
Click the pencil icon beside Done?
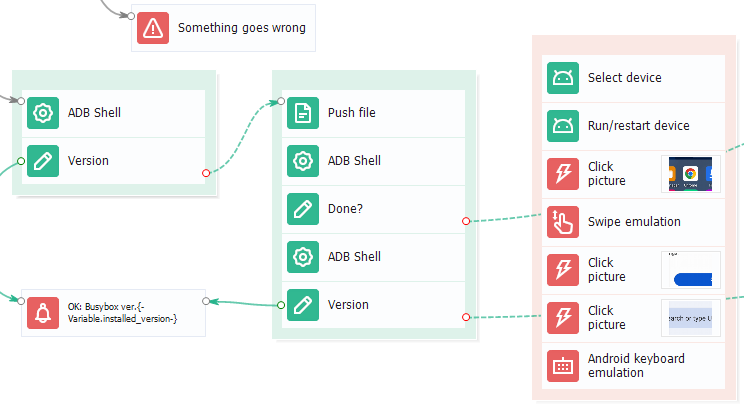[x=303, y=209]
